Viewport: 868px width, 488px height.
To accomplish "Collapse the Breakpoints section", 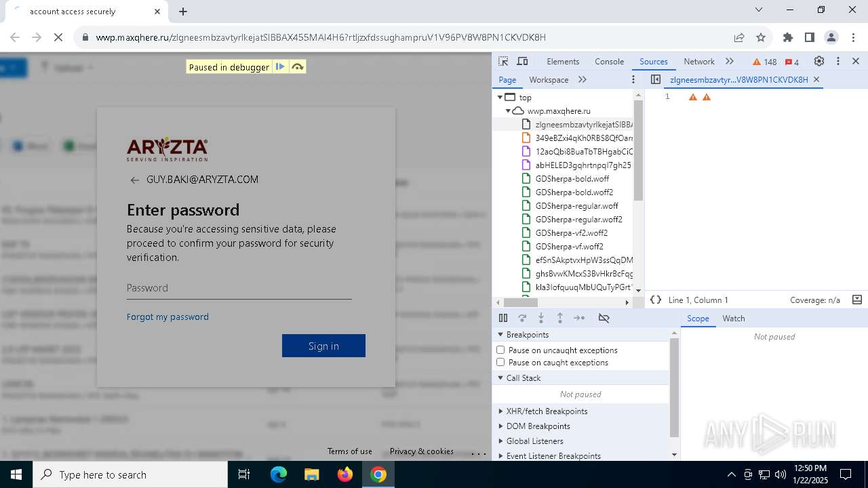I will [500, 335].
